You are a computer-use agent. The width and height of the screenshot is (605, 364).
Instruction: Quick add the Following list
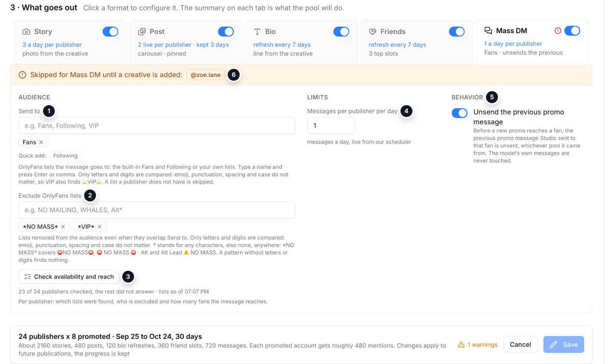pos(66,156)
